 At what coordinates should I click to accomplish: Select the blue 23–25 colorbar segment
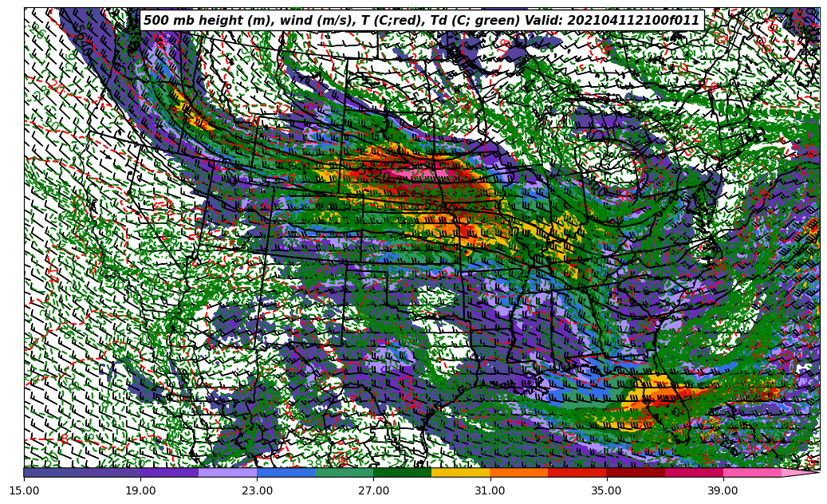286,472
